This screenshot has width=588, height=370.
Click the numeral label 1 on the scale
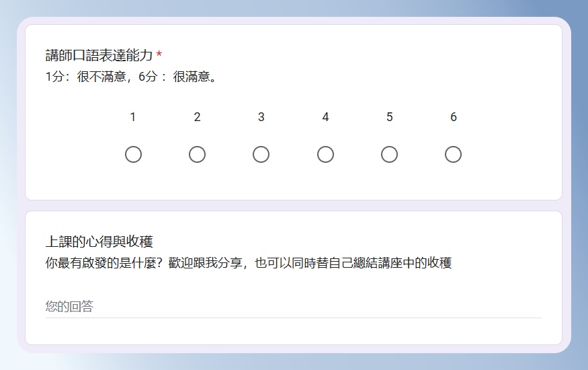point(133,117)
